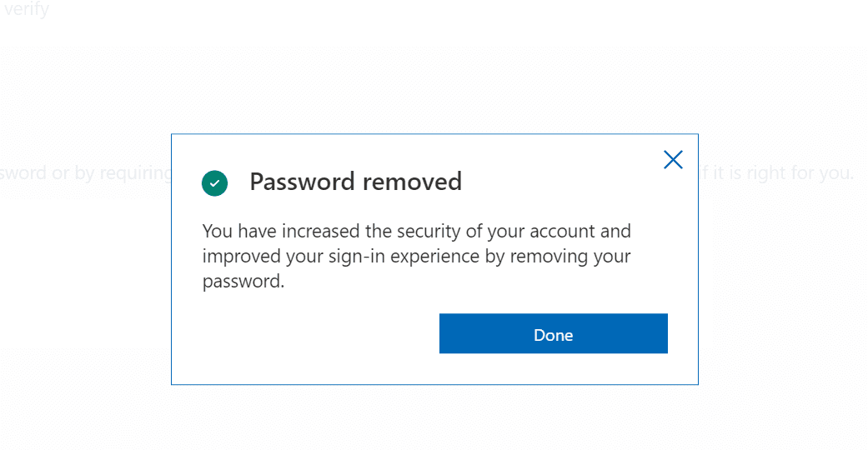
Task: Click the line "improved your sign-in experience"
Action: (417, 257)
